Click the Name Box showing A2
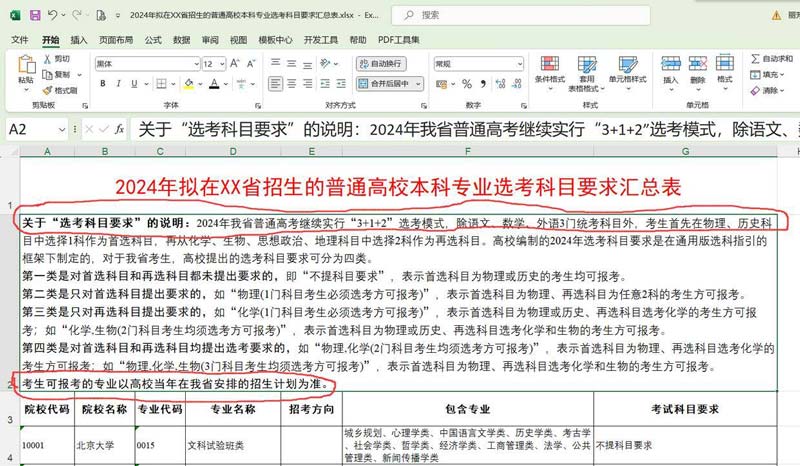 click(x=37, y=130)
